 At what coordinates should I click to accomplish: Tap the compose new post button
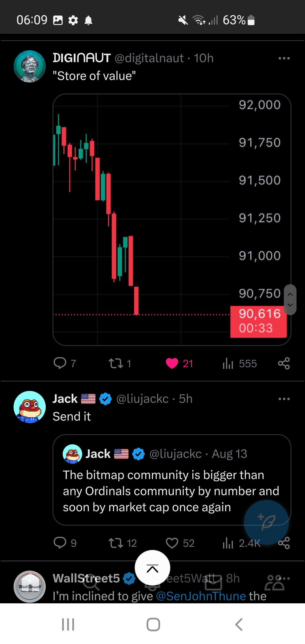pyautogui.click(x=266, y=522)
